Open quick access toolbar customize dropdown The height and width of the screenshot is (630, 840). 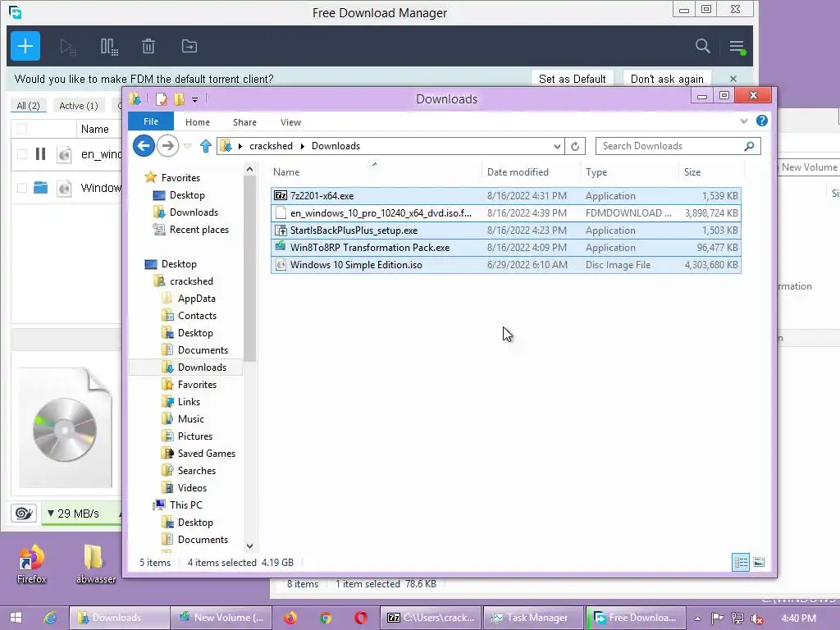click(195, 99)
